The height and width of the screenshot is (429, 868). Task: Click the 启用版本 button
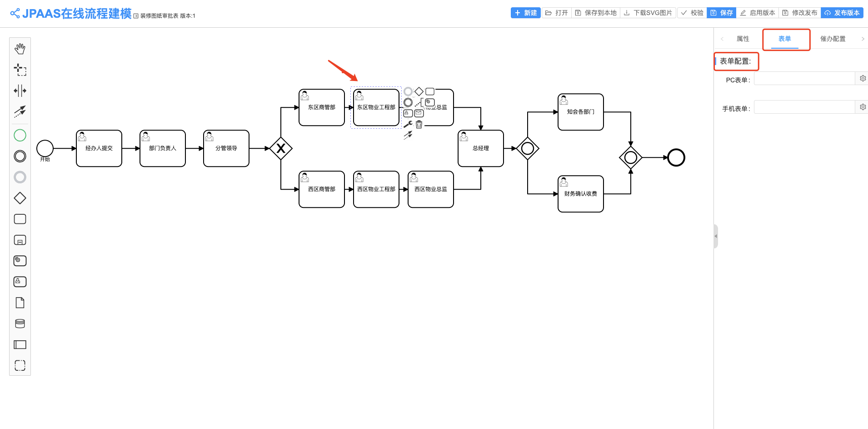tap(757, 13)
